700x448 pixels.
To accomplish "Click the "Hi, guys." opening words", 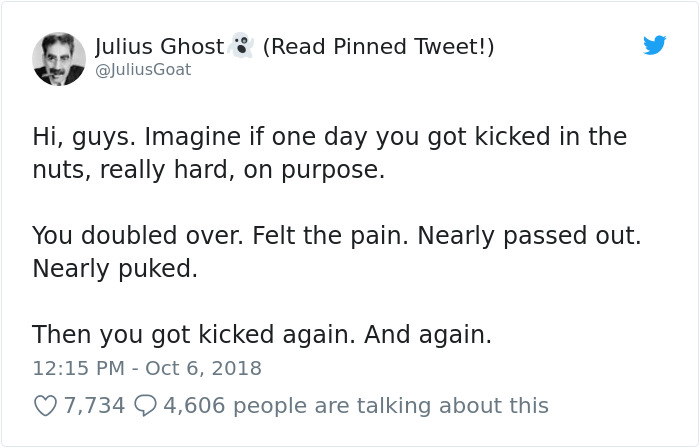I will point(81,137).
